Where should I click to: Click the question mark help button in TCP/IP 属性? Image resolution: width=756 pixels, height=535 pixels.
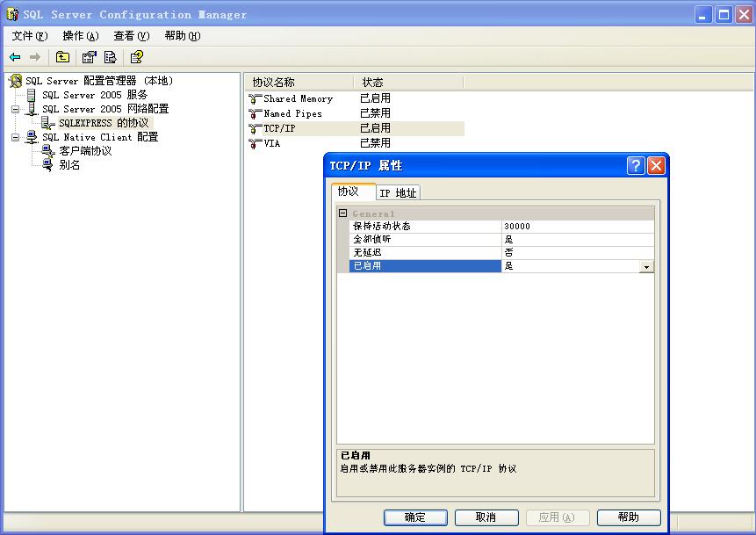pyautogui.click(x=636, y=165)
